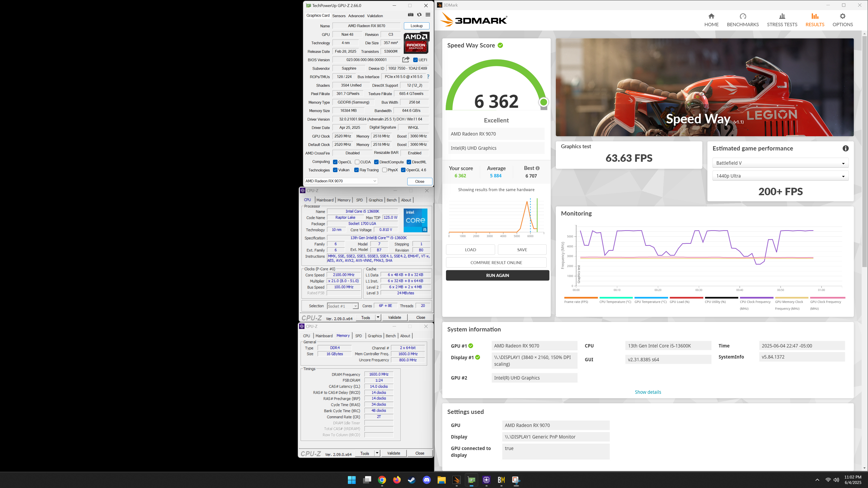Click the Estimated game performance info icon
The height and width of the screenshot is (488, 868).
point(845,148)
